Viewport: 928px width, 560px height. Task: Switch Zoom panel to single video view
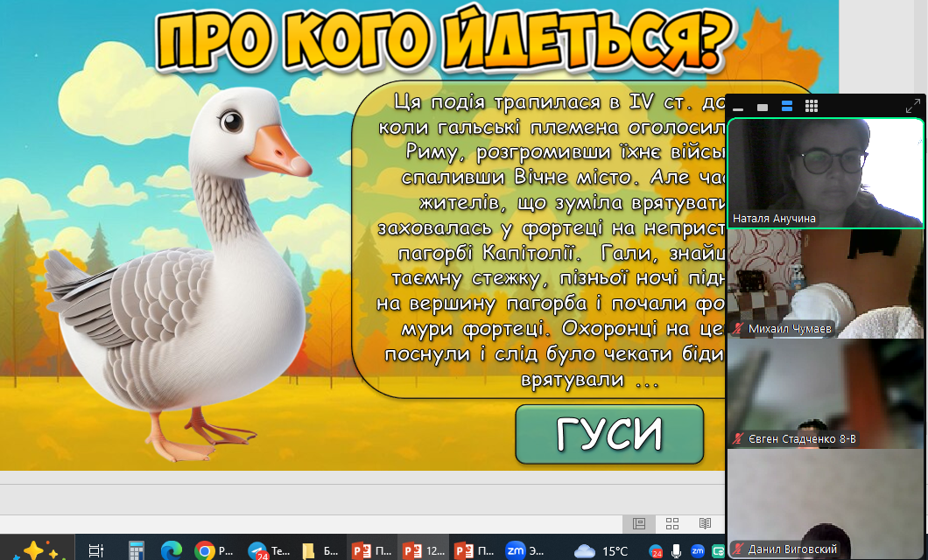coord(763,107)
